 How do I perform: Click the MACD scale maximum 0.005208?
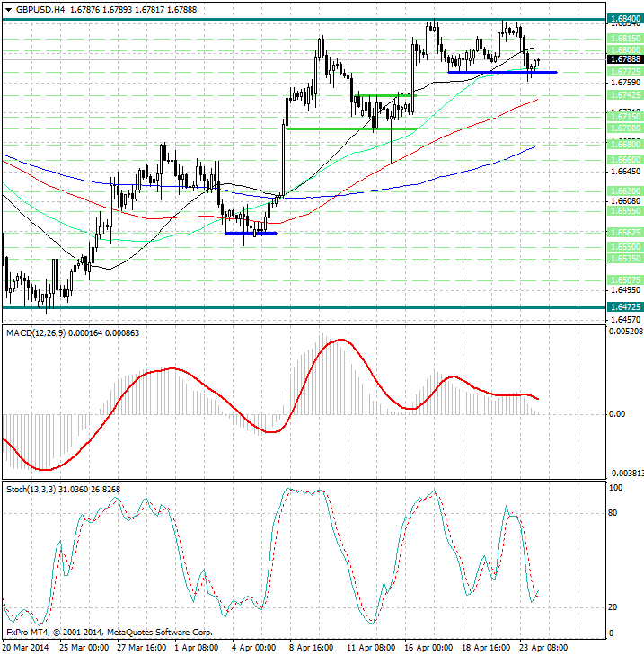[x=626, y=332]
